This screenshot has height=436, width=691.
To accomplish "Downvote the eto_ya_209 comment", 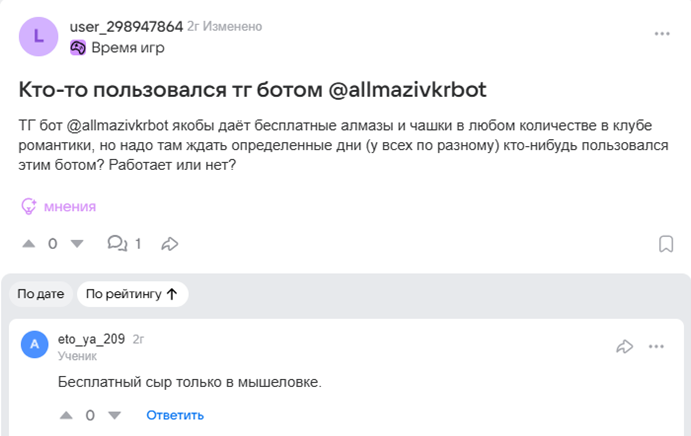I will tap(114, 415).
